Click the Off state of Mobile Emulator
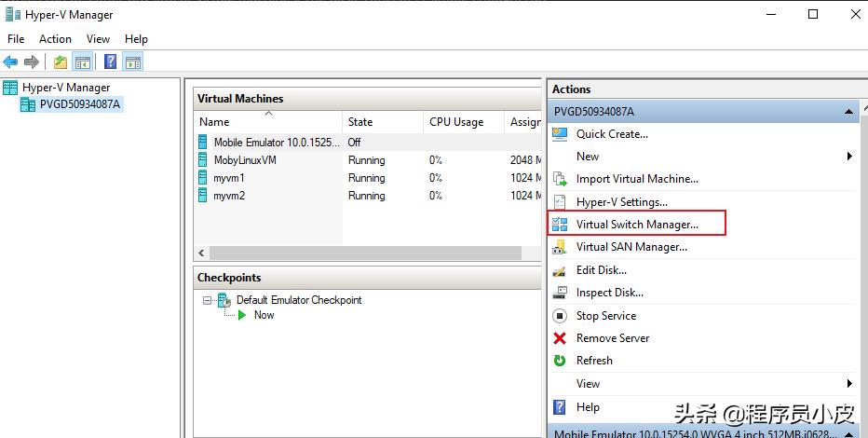Screen dimensions: 868x438 pyautogui.click(x=354, y=143)
